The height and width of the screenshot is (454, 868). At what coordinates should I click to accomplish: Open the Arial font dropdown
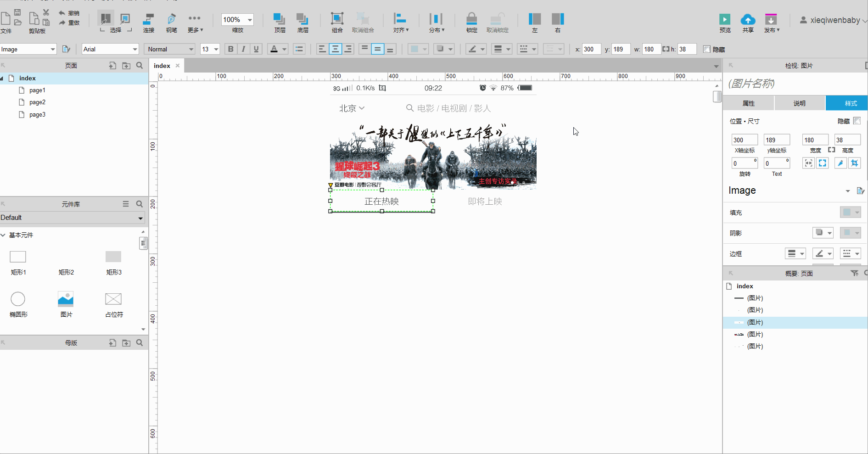pyautogui.click(x=110, y=49)
